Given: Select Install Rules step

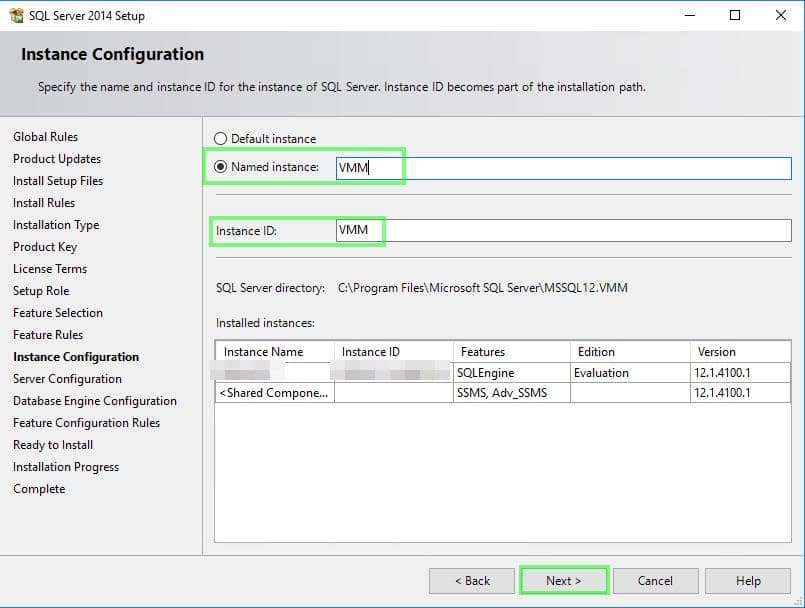Looking at the screenshot, I should (x=44, y=203).
